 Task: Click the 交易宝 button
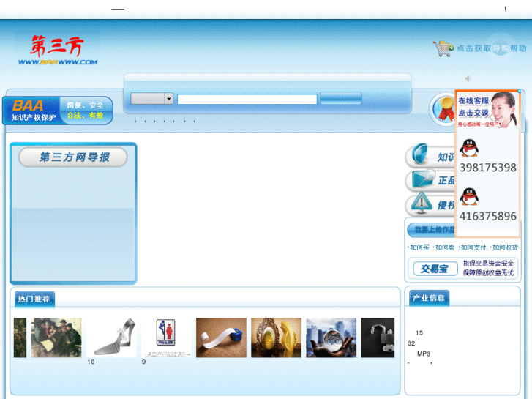[x=435, y=269]
